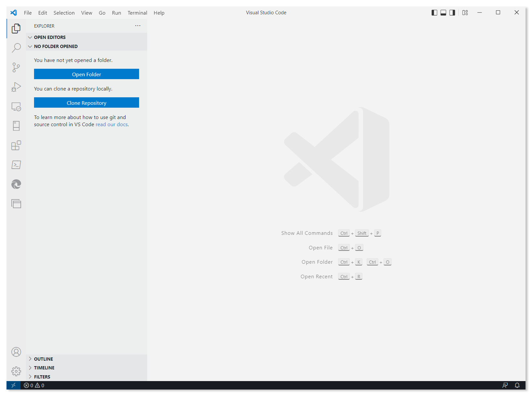
Task: Click the Clone Repository button
Action: point(87,103)
